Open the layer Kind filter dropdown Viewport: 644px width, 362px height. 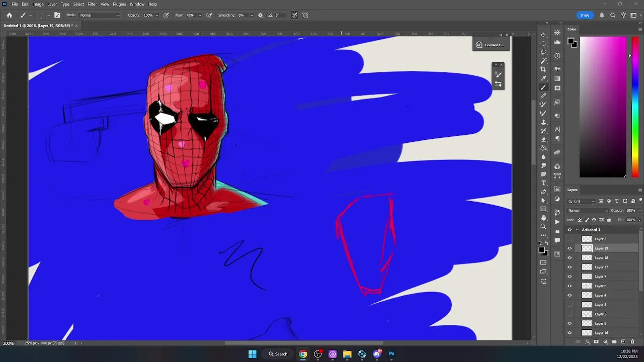click(x=581, y=201)
